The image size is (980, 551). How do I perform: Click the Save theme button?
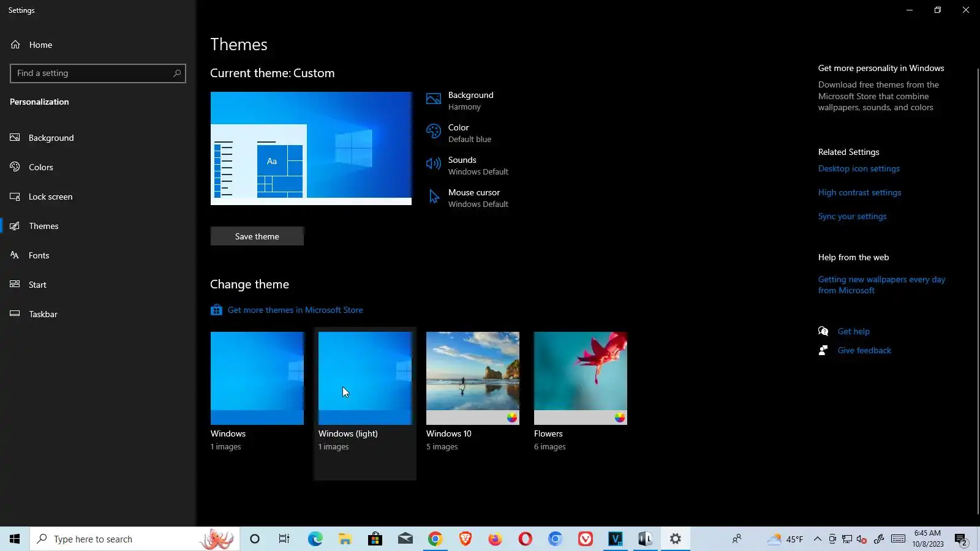click(x=257, y=236)
